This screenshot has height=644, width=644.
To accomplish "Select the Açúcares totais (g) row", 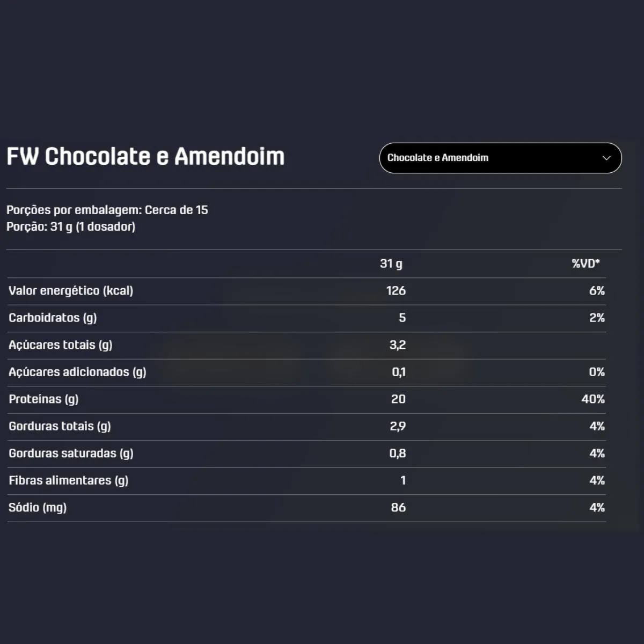I will (x=306, y=345).
